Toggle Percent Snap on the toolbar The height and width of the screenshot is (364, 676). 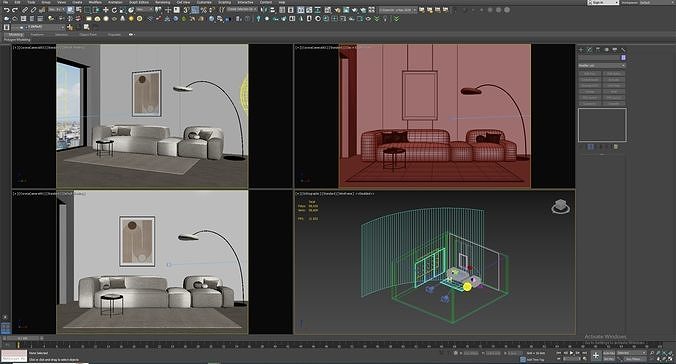tap(203, 9)
